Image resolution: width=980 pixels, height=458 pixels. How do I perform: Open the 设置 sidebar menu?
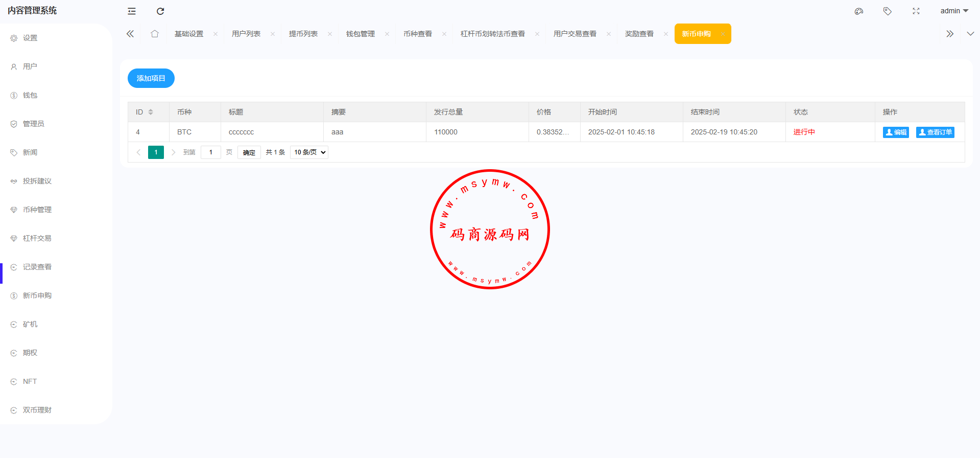[56, 38]
